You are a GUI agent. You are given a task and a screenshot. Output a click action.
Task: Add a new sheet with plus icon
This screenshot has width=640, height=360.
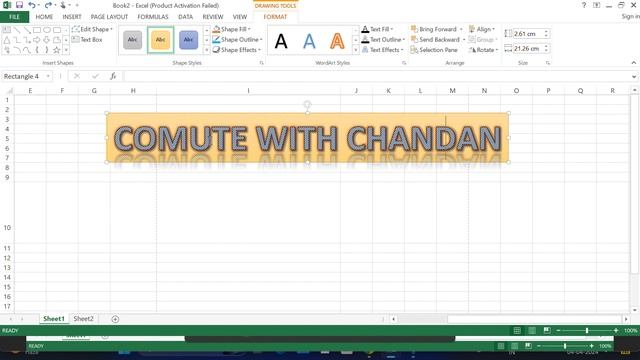(115, 319)
